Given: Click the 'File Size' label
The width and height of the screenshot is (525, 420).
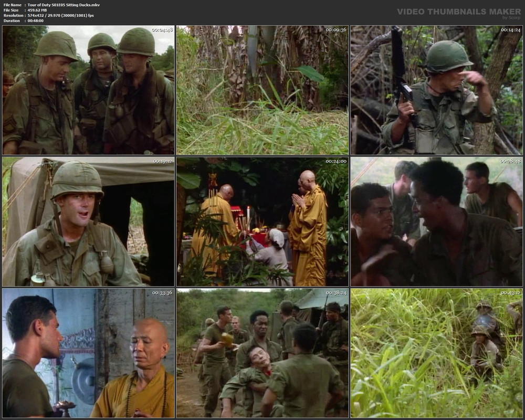Looking at the screenshot, I should coord(11,10).
